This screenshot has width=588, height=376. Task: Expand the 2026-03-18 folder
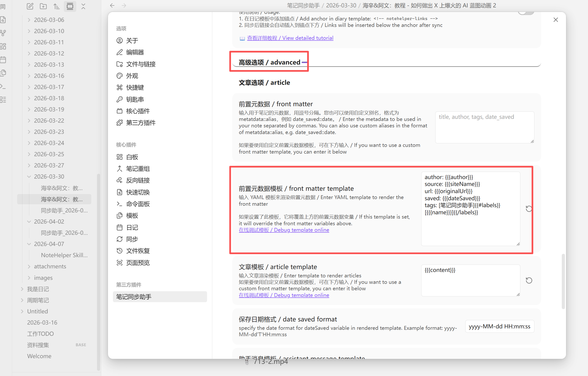tap(29, 98)
